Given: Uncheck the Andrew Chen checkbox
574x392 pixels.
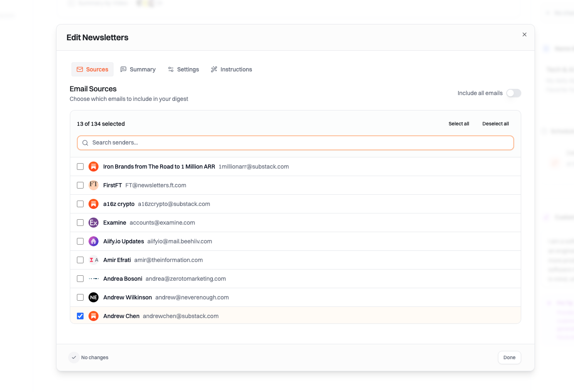Looking at the screenshot, I should 80,316.
